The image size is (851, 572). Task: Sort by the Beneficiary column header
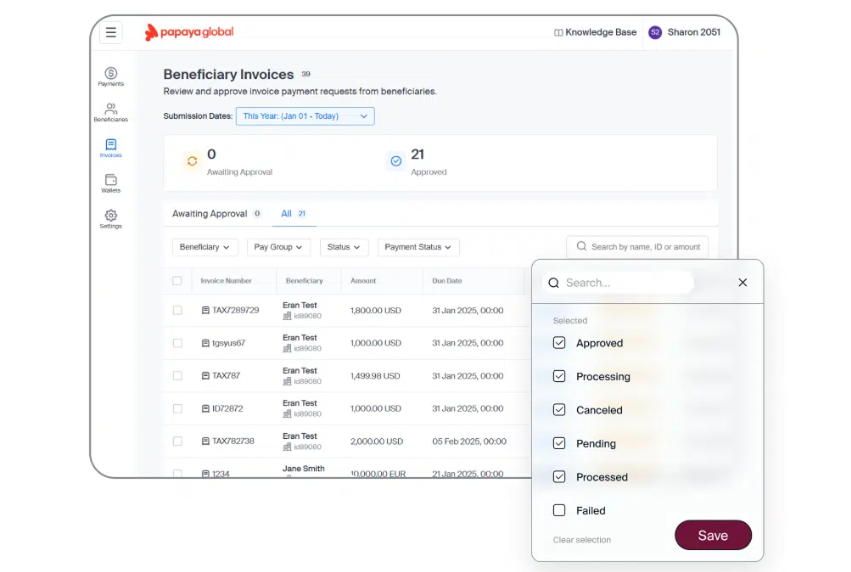click(x=304, y=281)
